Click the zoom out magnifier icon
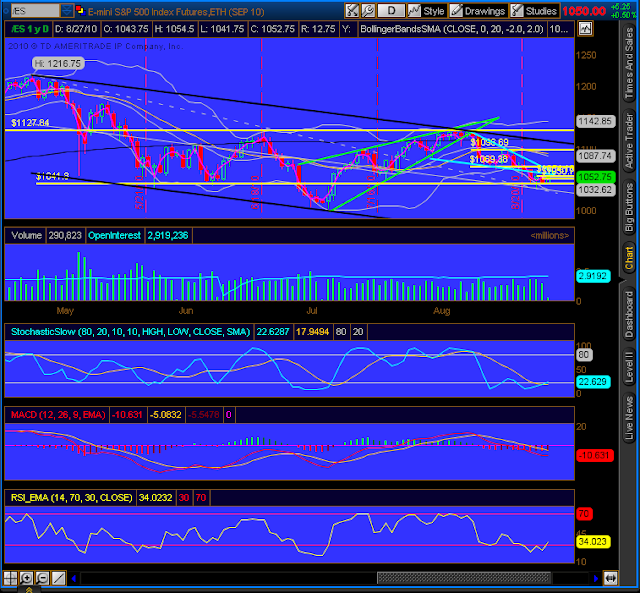The height and width of the screenshot is (593, 640). [x=42, y=578]
